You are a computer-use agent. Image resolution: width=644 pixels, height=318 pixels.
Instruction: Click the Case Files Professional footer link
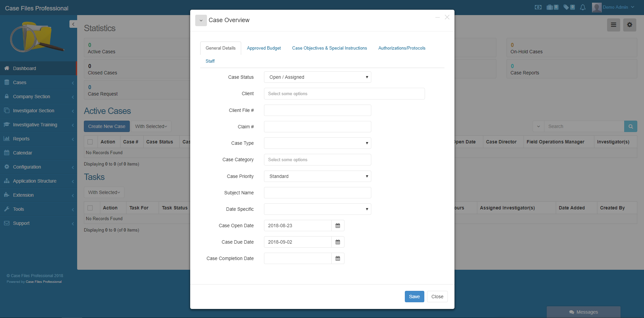tap(44, 282)
